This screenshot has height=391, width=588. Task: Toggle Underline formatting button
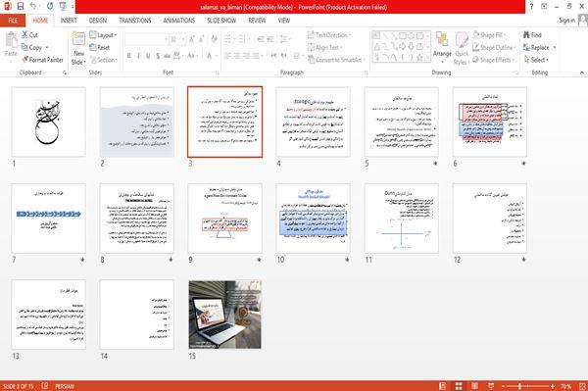148,56
